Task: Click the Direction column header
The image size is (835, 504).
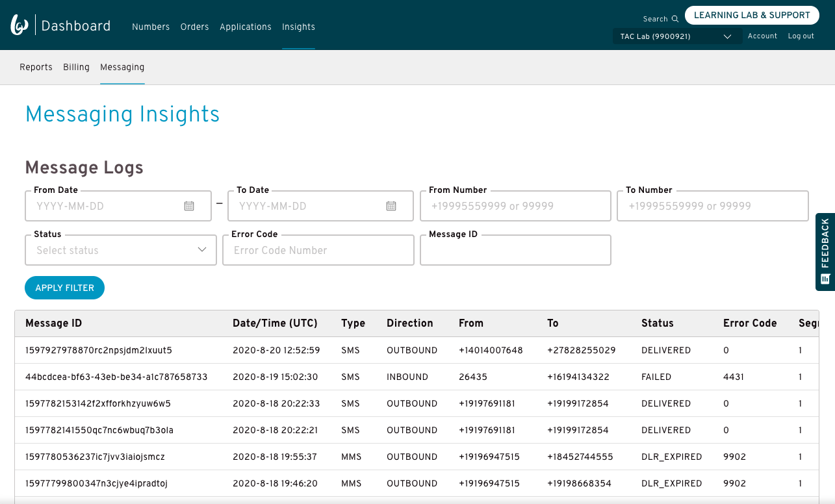Action: pos(409,323)
